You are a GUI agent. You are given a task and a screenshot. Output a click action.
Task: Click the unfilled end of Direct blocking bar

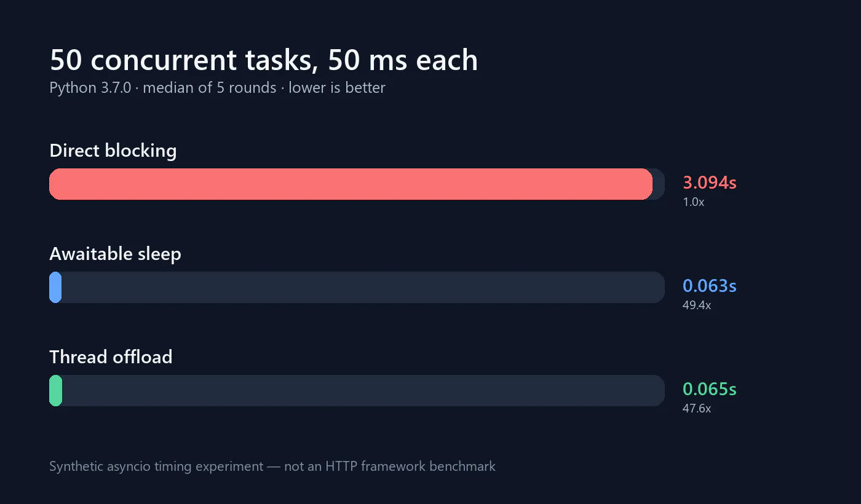659,184
